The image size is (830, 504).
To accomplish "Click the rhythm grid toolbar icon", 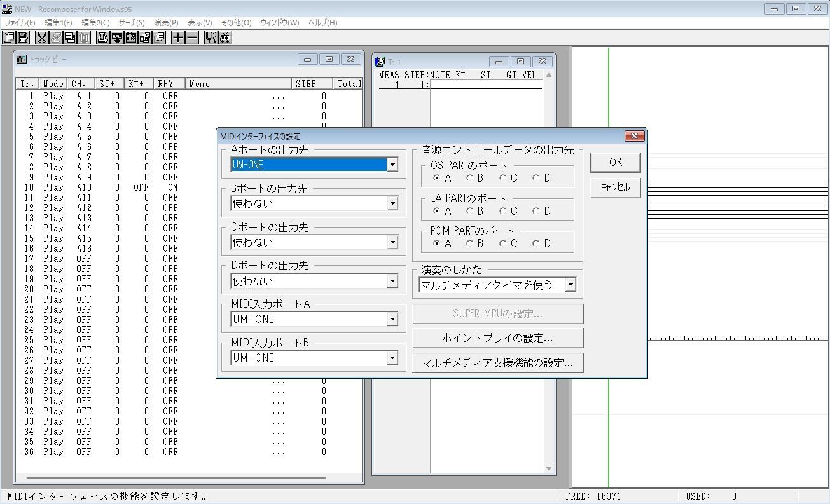I will pyautogui.click(x=131, y=37).
